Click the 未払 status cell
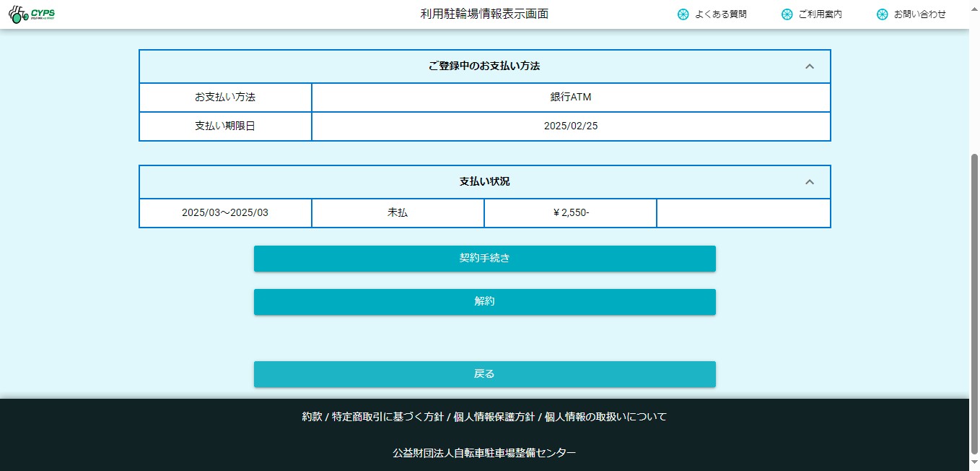Image resolution: width=980 pixels, height=471 pixels. pyautogui.click(x=398, y=213)
